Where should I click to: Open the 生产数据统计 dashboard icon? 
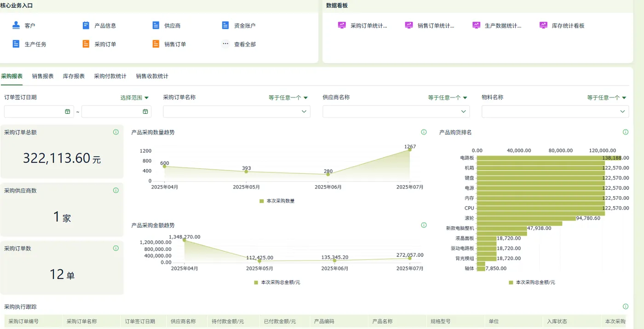[476, 25]
